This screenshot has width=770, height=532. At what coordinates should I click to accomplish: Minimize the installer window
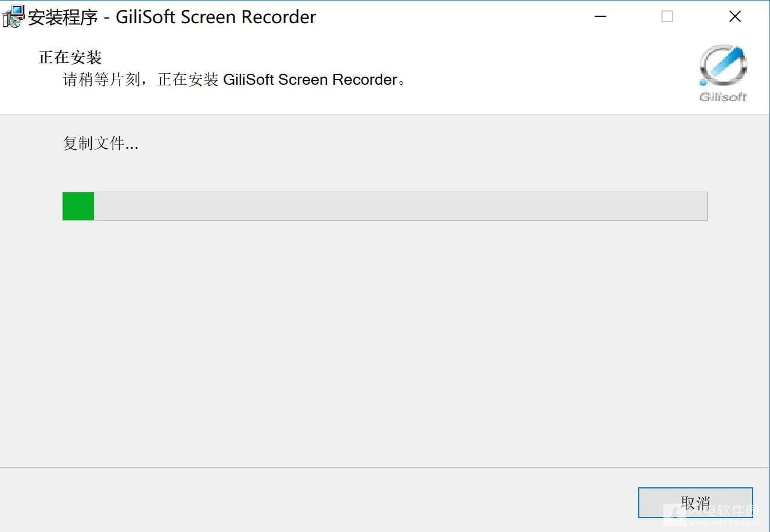[x=600, y=16]
